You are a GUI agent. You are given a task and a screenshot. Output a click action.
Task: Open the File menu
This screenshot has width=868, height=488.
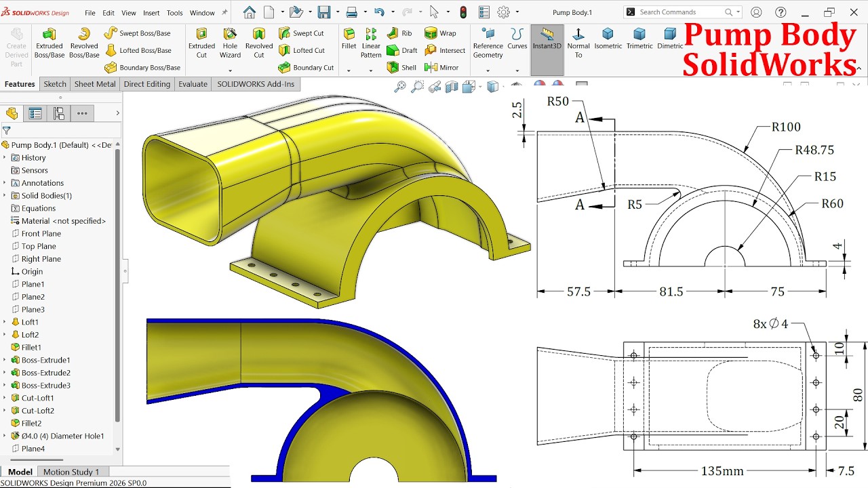[x=90, y=13]
